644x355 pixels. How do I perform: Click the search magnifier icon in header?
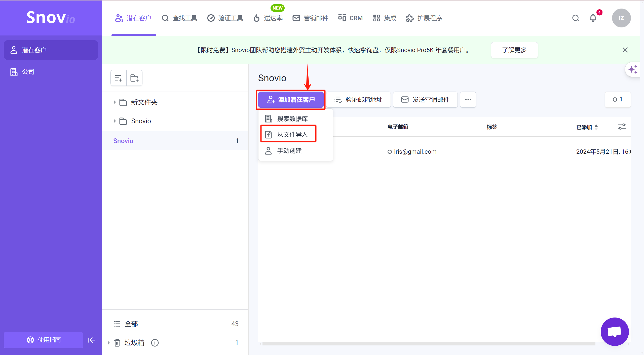pyautogui.click(x=576, y=18)
